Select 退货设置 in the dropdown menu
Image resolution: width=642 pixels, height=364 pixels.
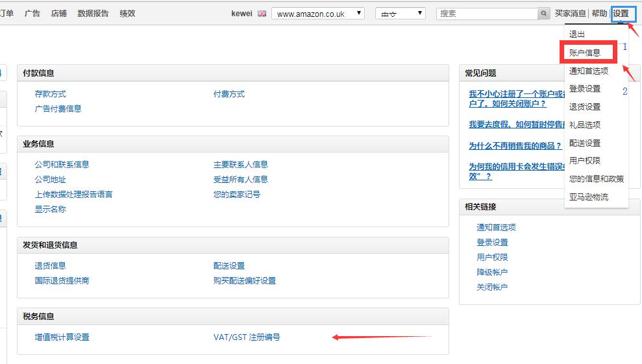pos(585,107)
